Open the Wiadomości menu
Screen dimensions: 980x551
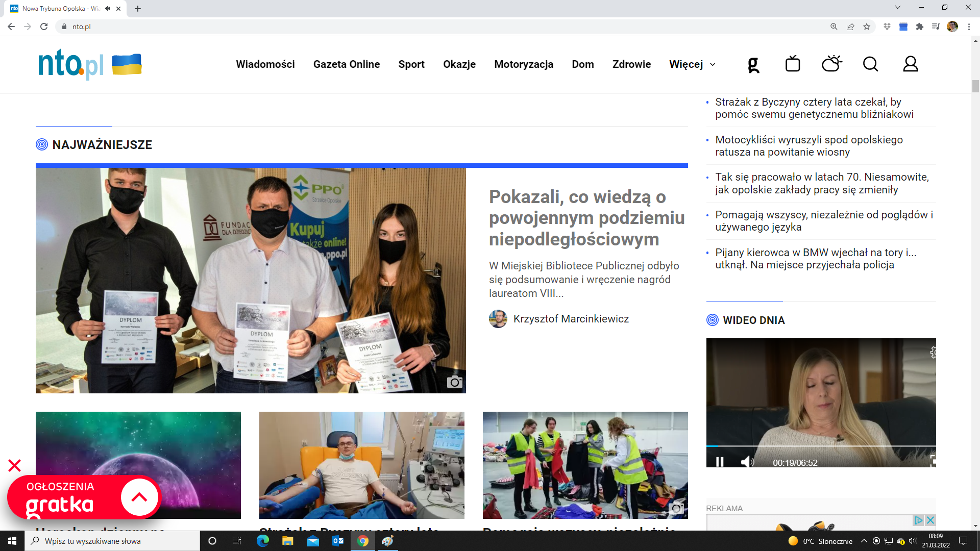pyautogui.click(x=265, y=64)
